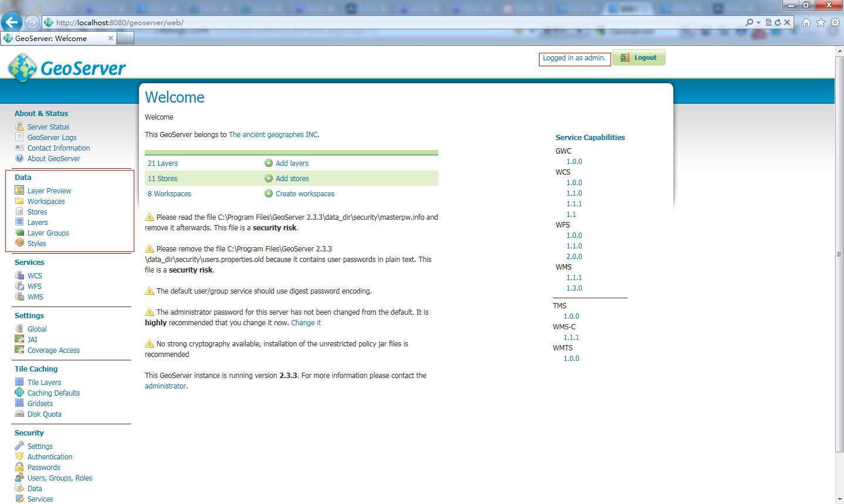
Task: Open browser tools gear icon
Action: click(x=835, y=22)
